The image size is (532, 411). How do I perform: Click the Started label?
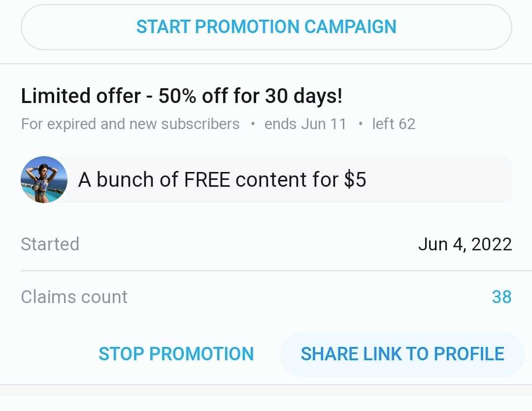coord(50,244)
